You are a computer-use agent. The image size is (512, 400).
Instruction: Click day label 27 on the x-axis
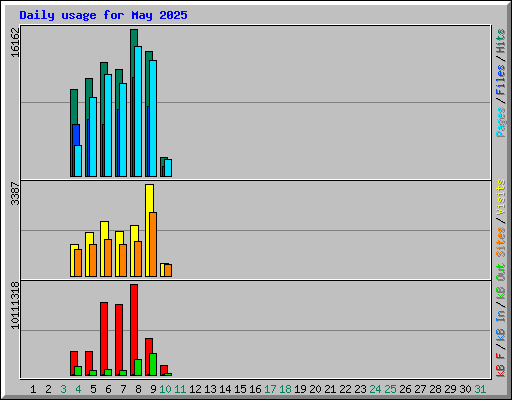[420, 389]
